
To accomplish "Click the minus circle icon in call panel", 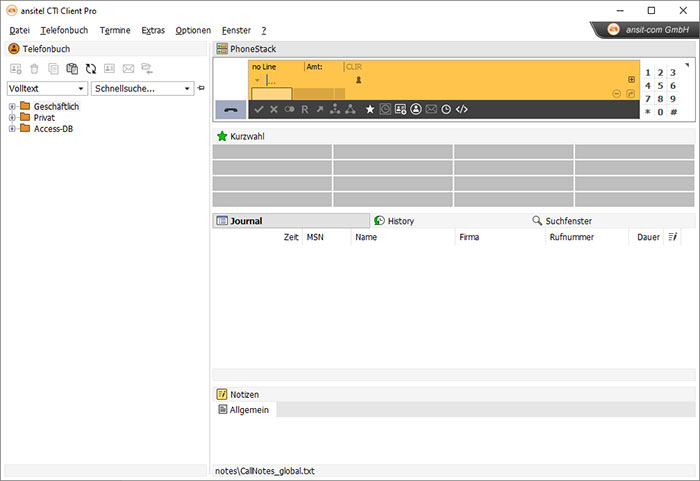I will 617,93.
